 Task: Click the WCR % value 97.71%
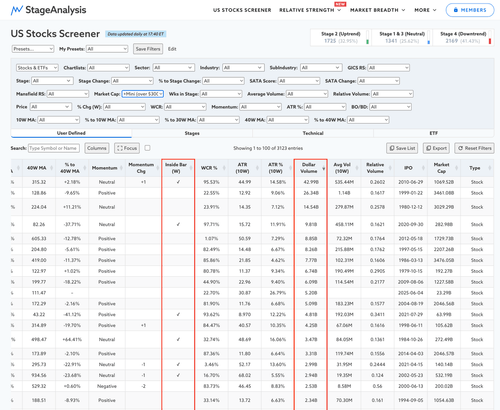(x=211, y=224)
